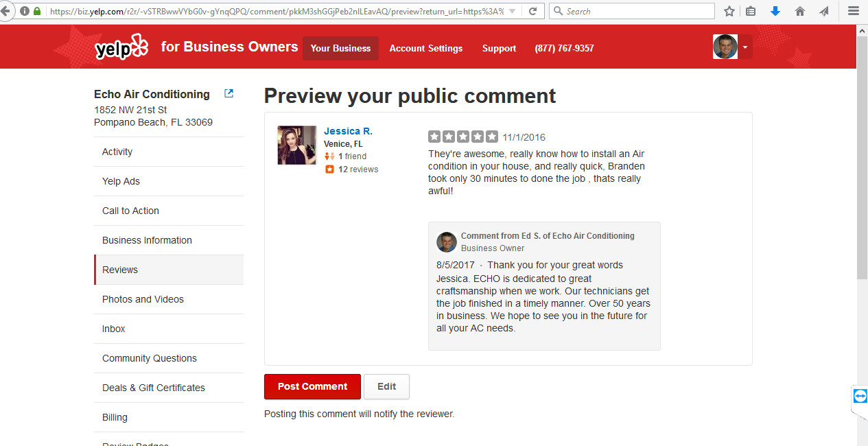Click the Edit button
This screenshot has height=446, width=868.
point(386,386)
